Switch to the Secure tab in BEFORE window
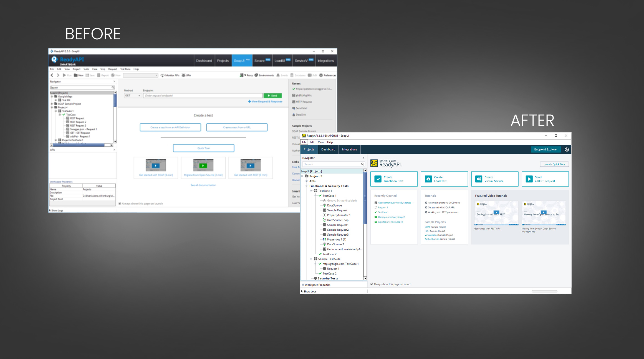 coord(262,60)
